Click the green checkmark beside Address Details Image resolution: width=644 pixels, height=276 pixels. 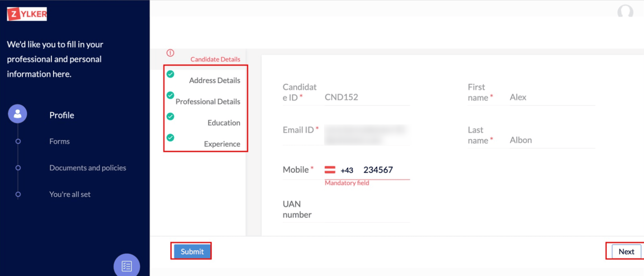(170, 74)
